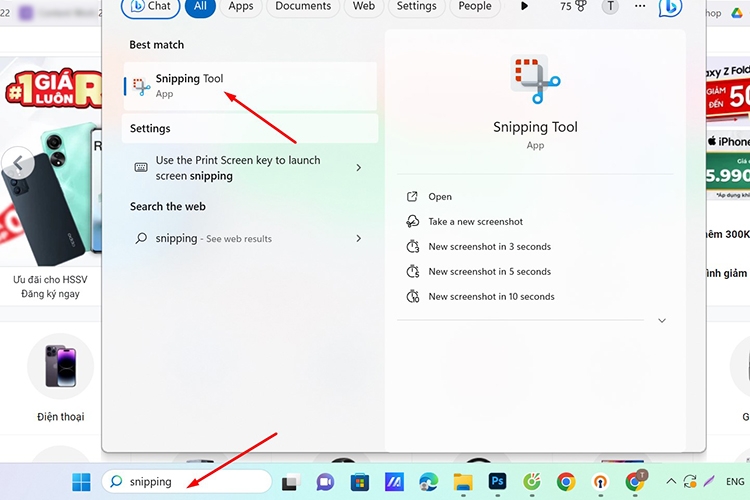The height and width of the screenshot is (500, 750).
Task: Switch to Documents filter tab
Action: (x=303, y=6)
